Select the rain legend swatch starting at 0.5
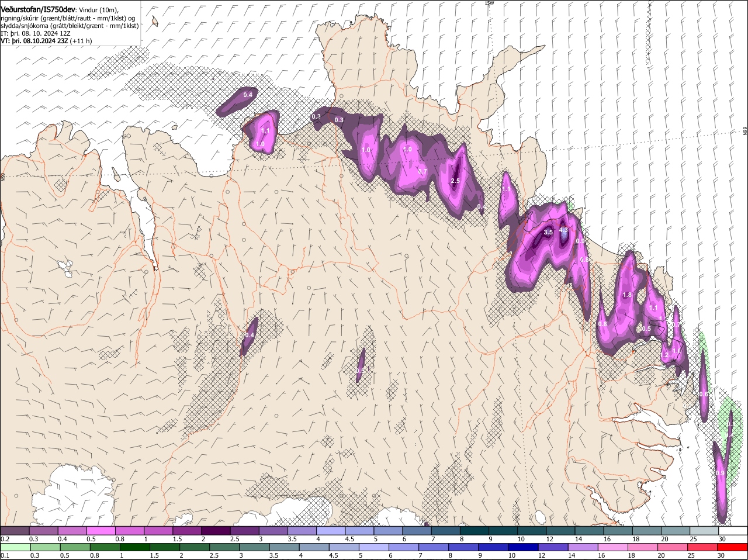The width and height of the screenshot is (748, 560). coord(75,547)
